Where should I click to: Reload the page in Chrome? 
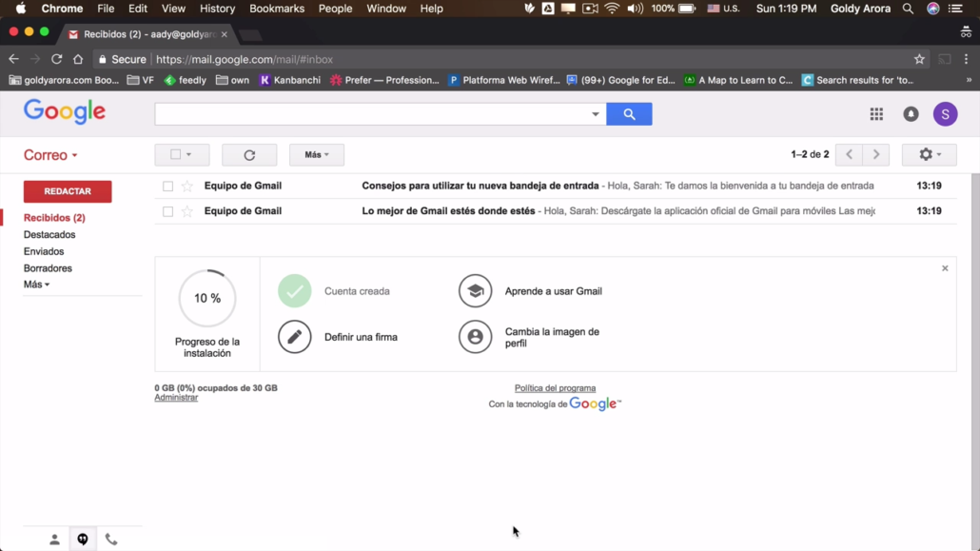[x=56, y=59]
